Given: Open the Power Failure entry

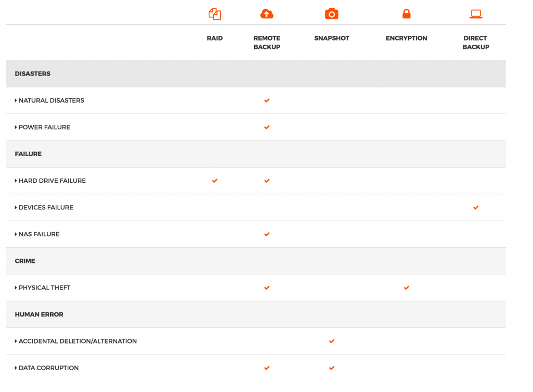Looking at the screenshot, I should pyautogui.click(x=44, y=127).
